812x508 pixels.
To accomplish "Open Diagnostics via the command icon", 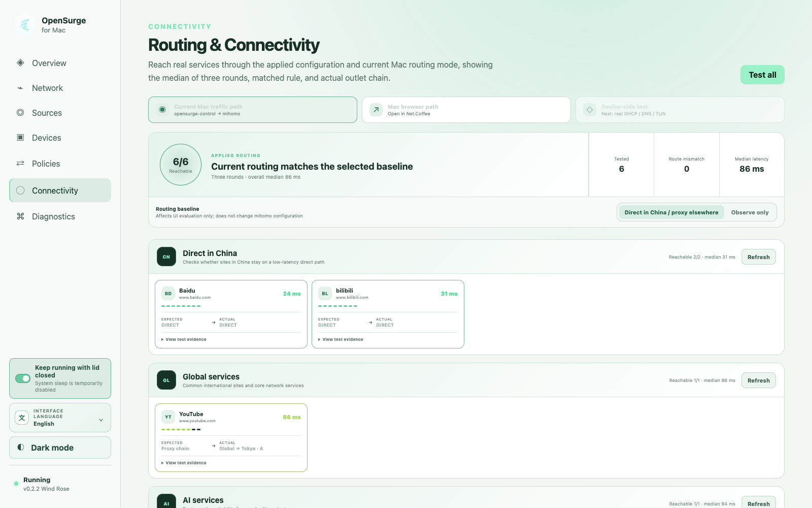I will pos(20,216).
